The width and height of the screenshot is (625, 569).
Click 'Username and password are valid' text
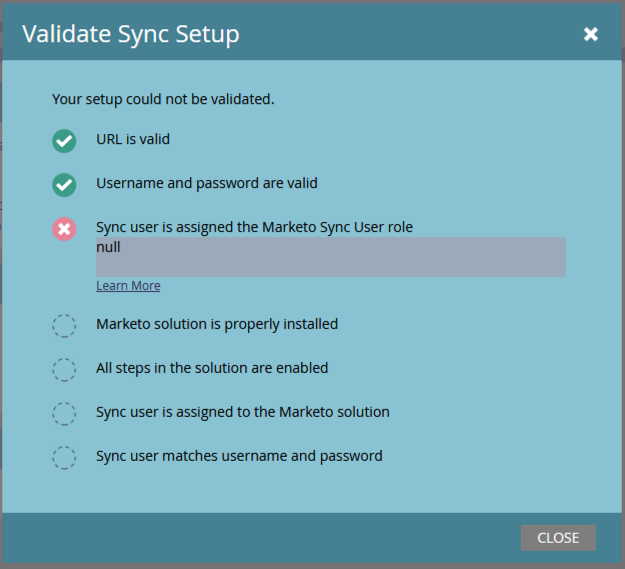(x=207, y=183)
